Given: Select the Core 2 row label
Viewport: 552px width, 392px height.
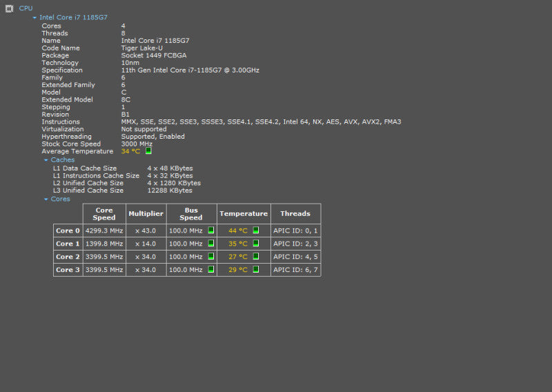Looking at the screenshot, I should 68,257.
